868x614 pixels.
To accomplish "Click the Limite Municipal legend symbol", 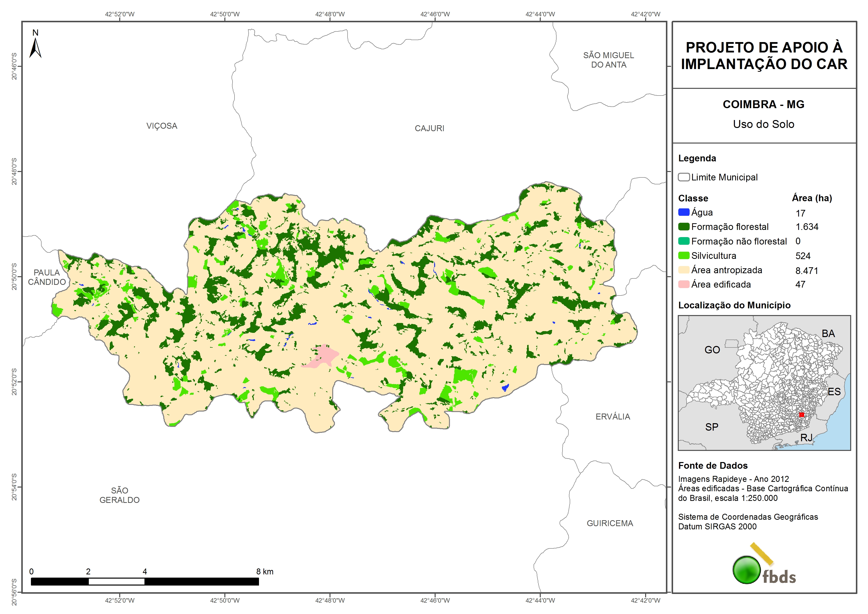I will click(683, 177).
